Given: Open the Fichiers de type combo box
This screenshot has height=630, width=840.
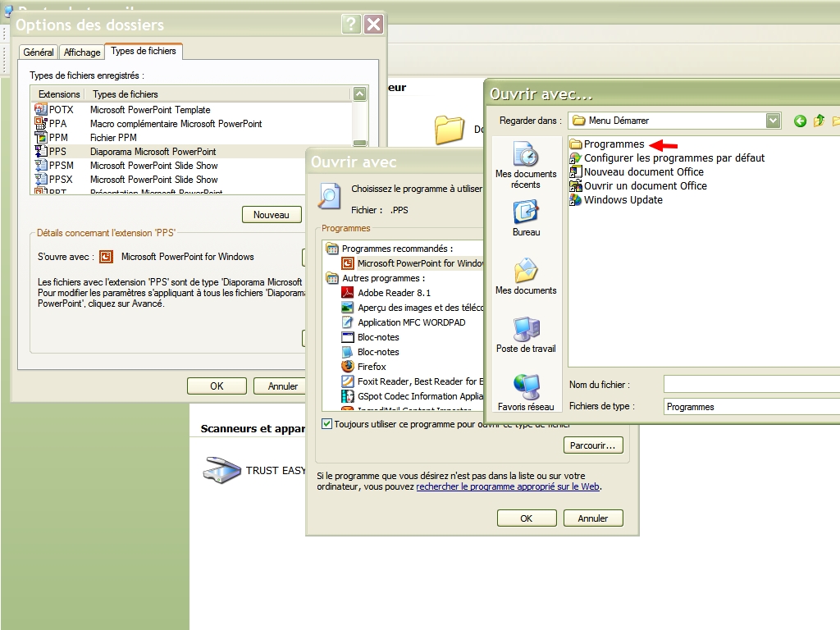Looking at the screenshot, I should click(x=751, y=407).
